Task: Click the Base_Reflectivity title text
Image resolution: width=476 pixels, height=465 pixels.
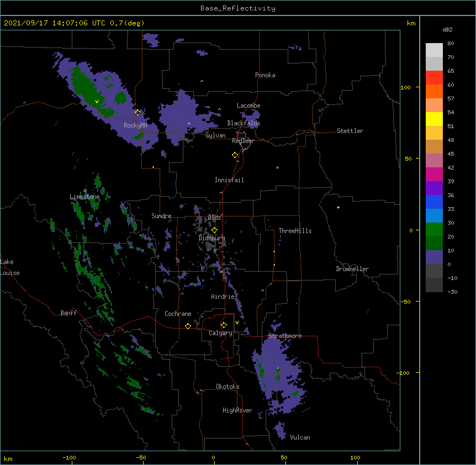Action: (x=237, y=8)
